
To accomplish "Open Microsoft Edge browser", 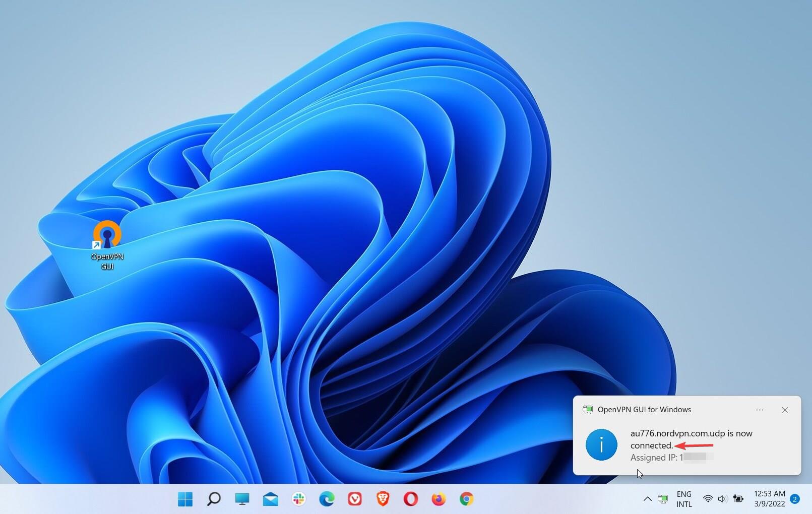I will (x=327, y=499).
